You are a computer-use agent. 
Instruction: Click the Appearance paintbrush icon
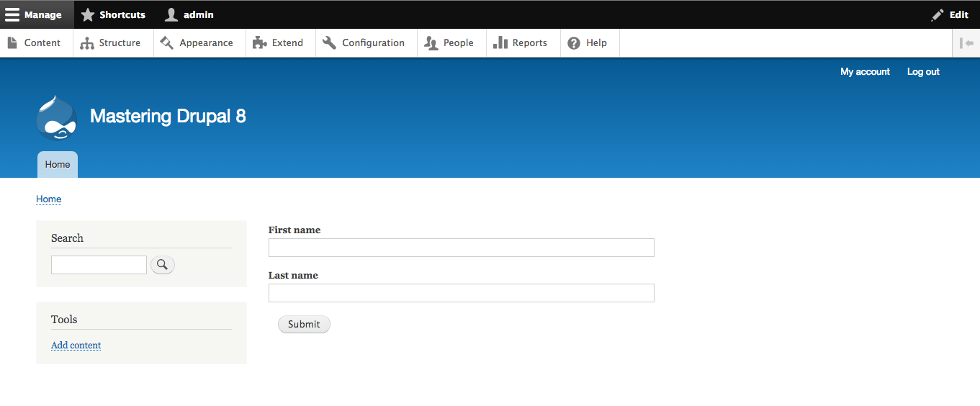pos(167,43)
